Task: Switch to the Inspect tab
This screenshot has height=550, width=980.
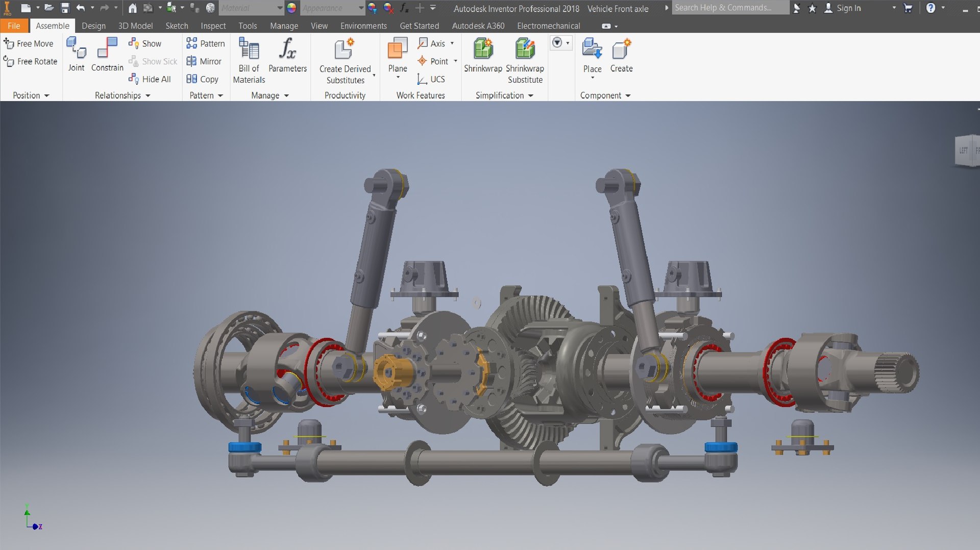Action: point(213,26)
